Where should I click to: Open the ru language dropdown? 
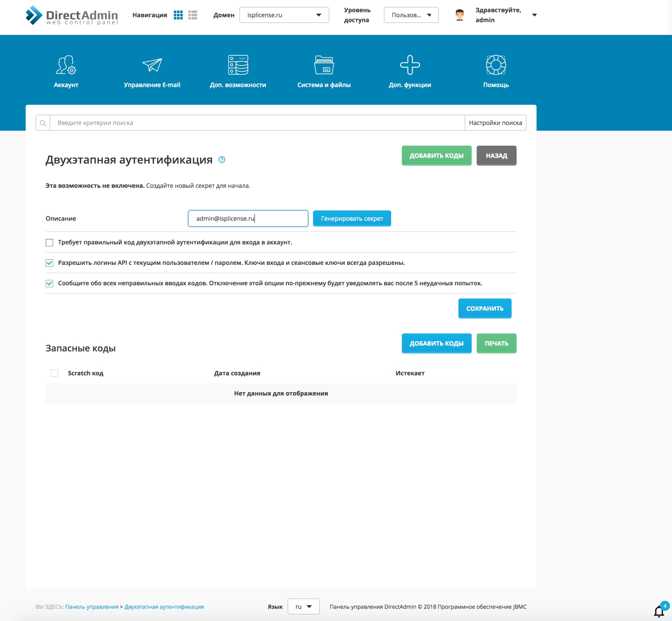(x=303, y=607)
